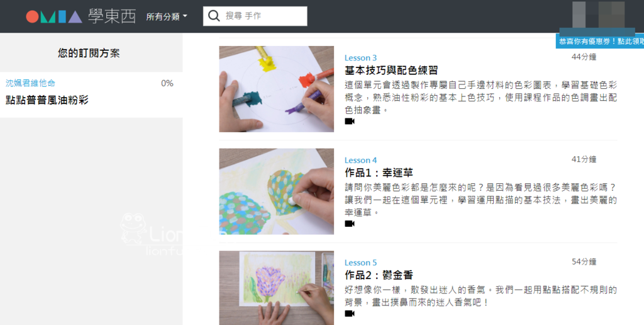Open instructor link 沈姵君維他命

click(30, 83)
